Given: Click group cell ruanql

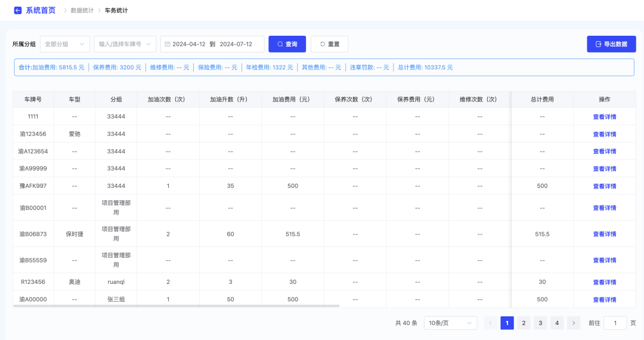Looking at the screenshot, I should pyautogui.click(x=116, y=282).
